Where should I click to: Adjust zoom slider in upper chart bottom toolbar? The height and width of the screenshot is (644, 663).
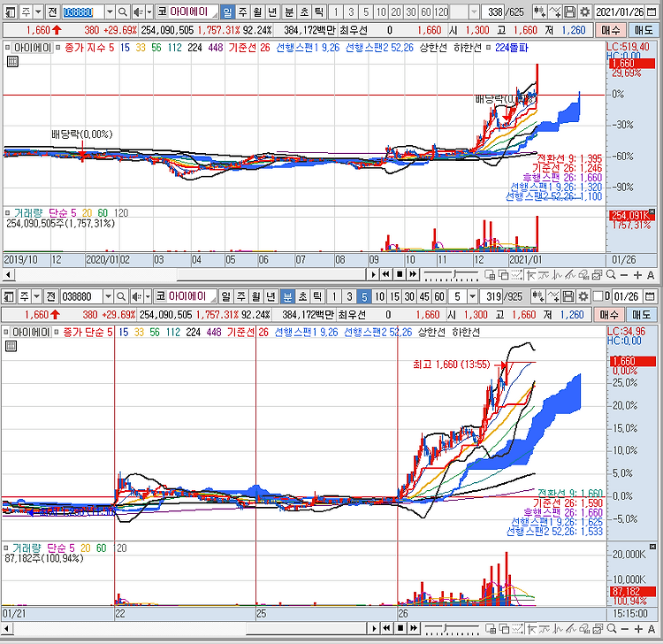click(454, 274)
